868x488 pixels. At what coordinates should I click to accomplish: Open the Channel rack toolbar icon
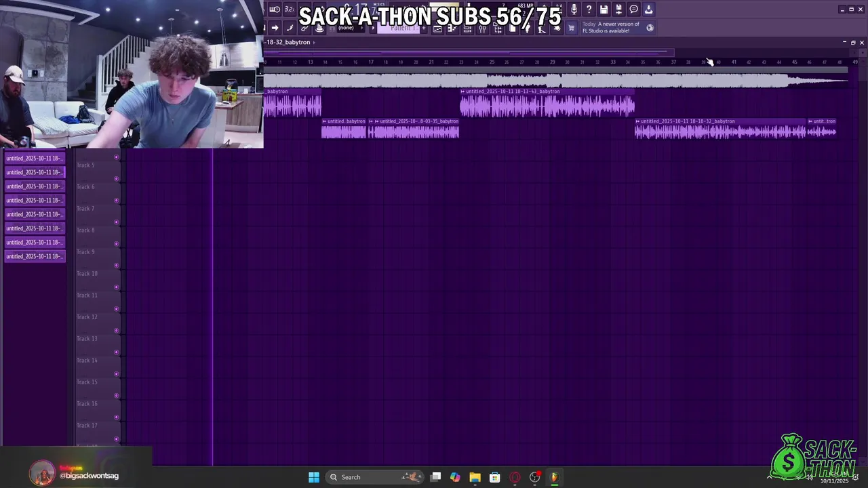[467, 28]
